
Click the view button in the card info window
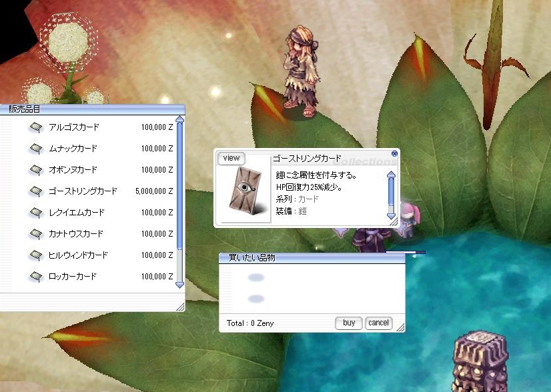click(x=231, y=159)
